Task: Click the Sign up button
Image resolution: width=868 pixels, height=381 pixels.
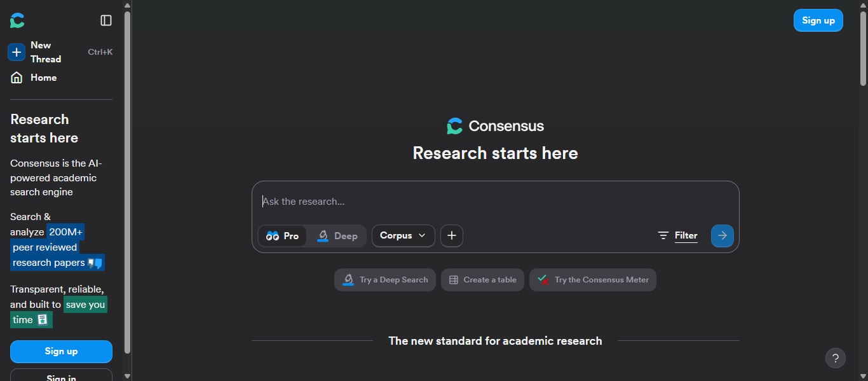Action: (x=61, y=351)
